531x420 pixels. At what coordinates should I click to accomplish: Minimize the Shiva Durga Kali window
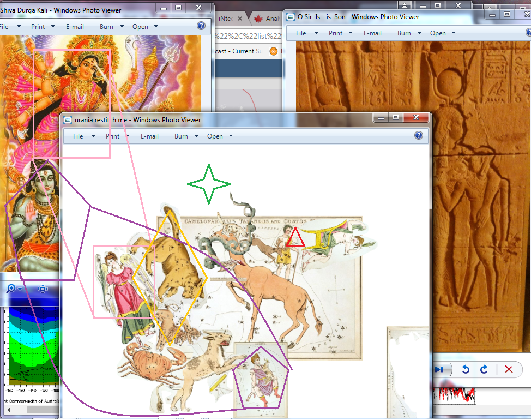tap(163, 8)
